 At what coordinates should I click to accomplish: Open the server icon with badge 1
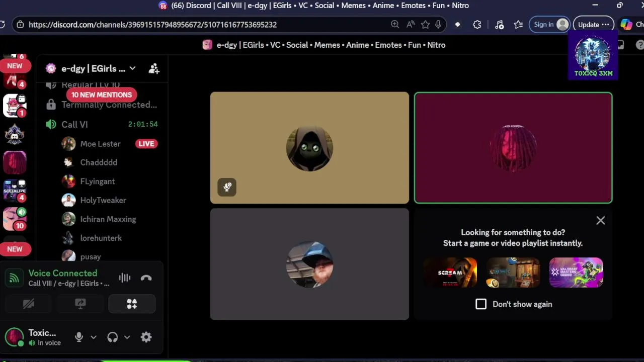click(15, 106)
